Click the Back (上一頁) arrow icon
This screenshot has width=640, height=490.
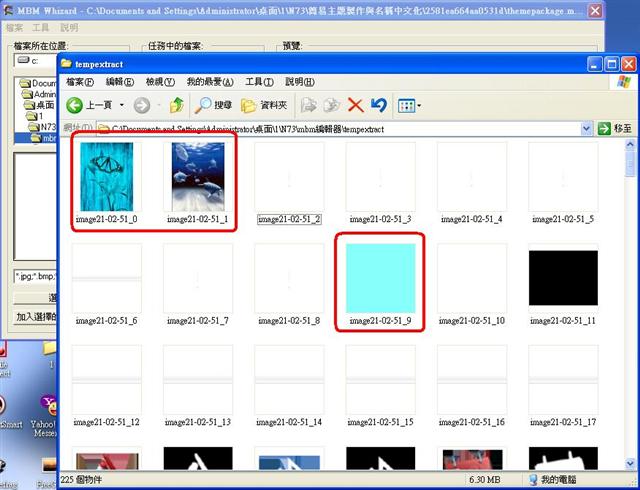75,105
